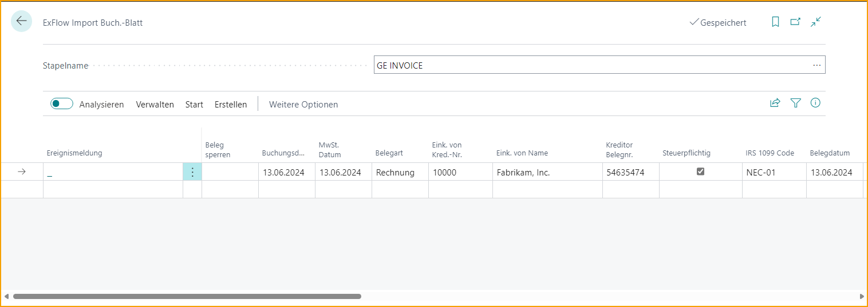Select the NEC-01 code cell
The image size is (868, 307).
(774, 172)
